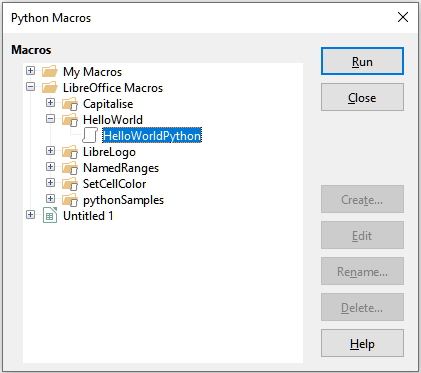The width and height of the screenshot is (421, 373).
Task: Click the disabled Create... button
Action: tap(362, 199)
